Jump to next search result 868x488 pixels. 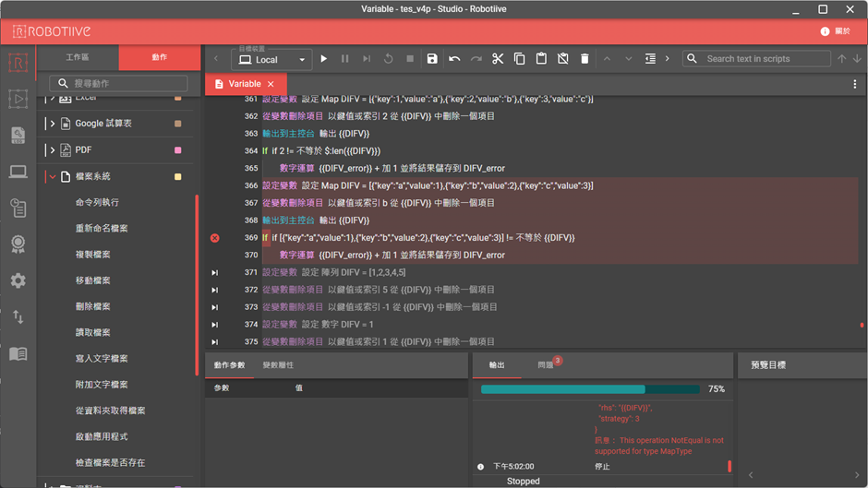[857, 59]
